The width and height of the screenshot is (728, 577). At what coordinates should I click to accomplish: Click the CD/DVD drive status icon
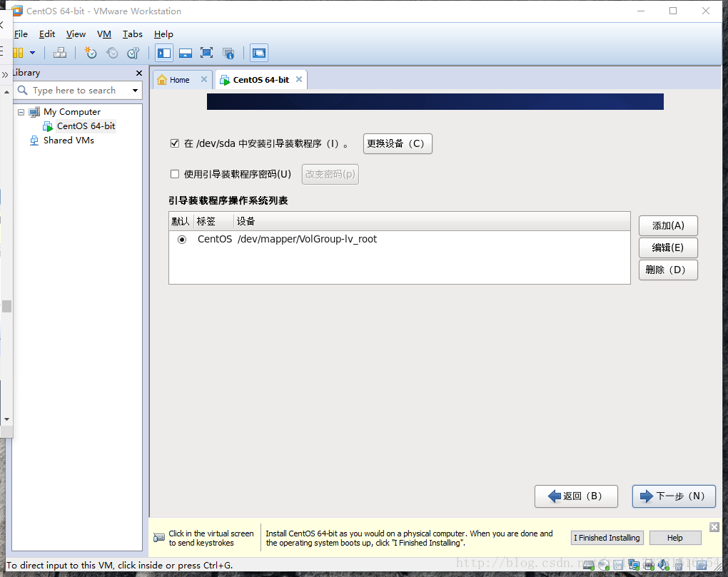click(604, 565)
